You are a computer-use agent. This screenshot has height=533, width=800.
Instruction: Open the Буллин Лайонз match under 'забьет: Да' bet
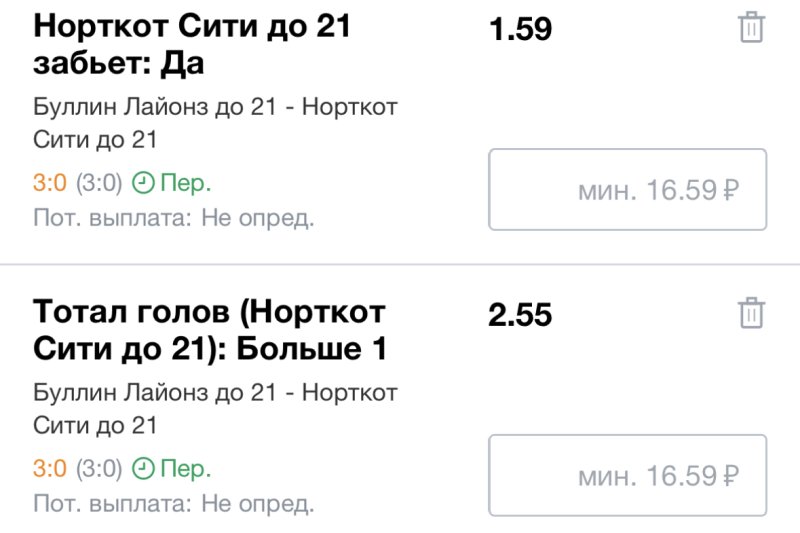click(x=215, y=123)
